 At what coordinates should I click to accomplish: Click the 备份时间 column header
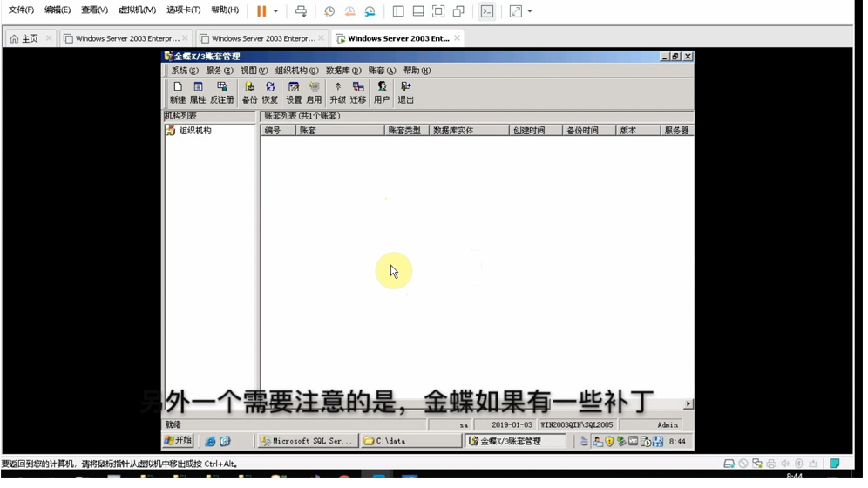click(x=589, y=131)
